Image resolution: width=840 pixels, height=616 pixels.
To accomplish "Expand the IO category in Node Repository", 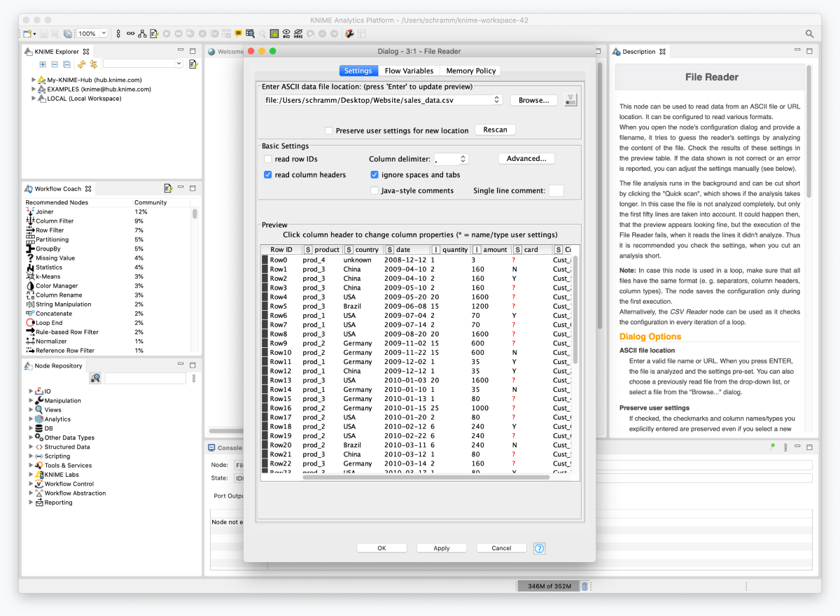I will (31, 391).
